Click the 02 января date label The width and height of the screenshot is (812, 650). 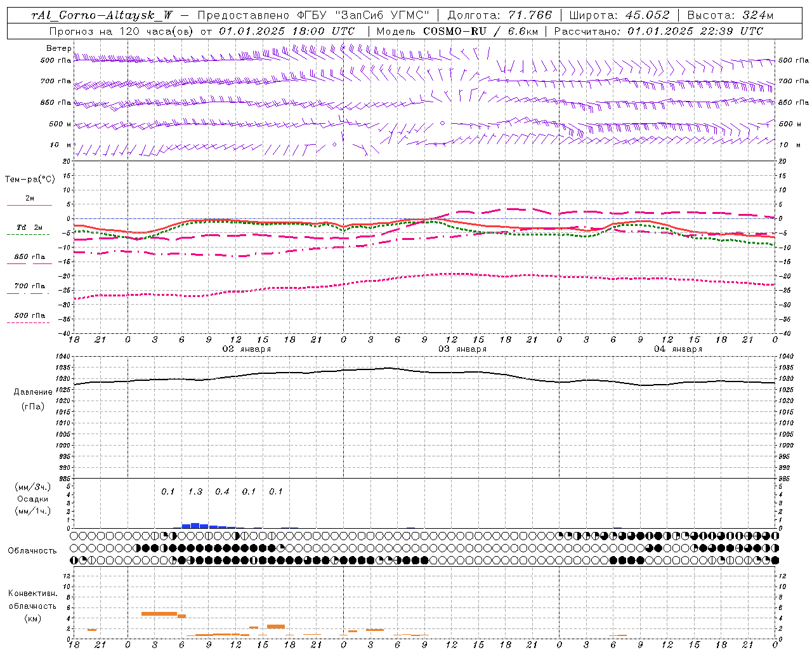tap(246, 349)
